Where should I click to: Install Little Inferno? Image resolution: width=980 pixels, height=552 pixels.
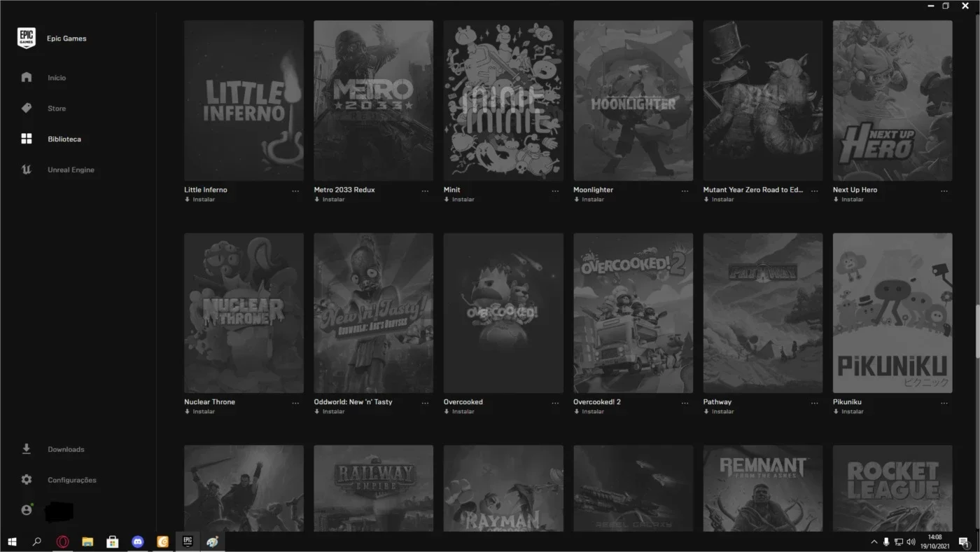(x=199, y=200)
